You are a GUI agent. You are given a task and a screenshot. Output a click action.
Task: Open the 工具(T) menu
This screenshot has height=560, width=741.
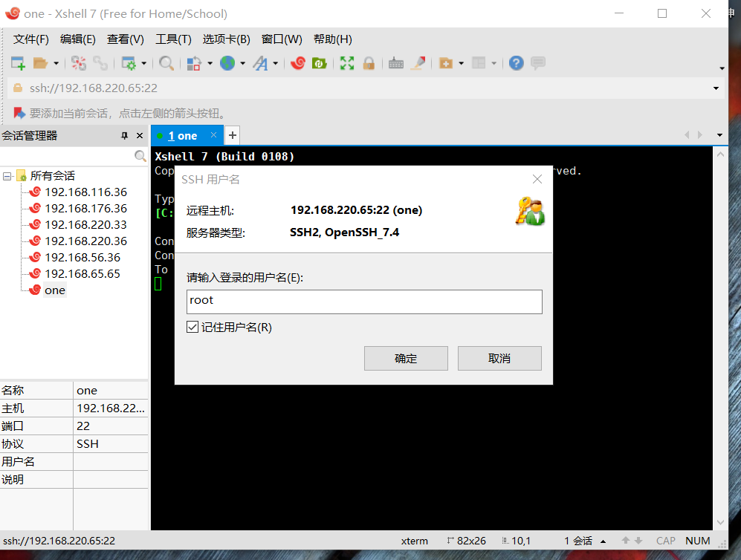tap(173, 39)
